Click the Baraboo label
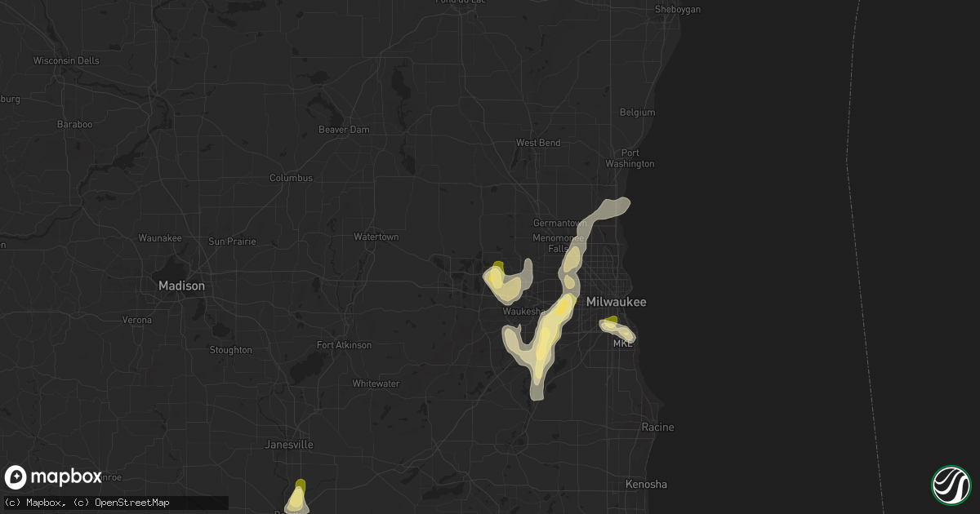The image size is (980, 514). pos(74,124)
